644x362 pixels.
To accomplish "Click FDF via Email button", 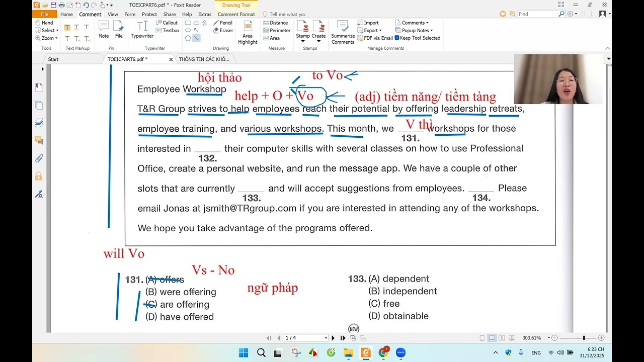I will tap(375, 38).
